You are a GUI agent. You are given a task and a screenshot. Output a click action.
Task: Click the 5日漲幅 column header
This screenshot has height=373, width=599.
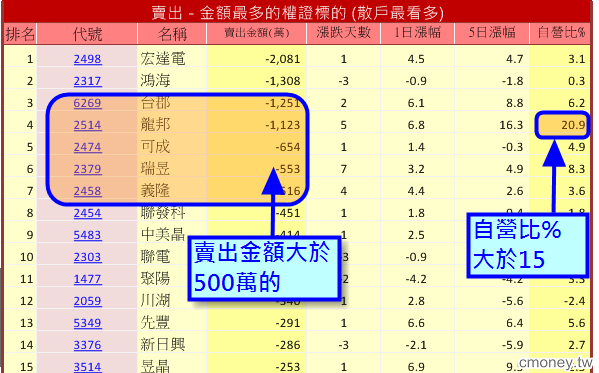pyautogui.click(x=492, y=34)
